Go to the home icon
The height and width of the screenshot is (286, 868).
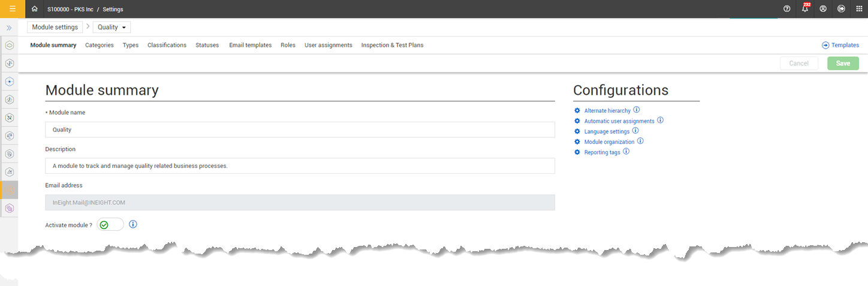(35, 9)
